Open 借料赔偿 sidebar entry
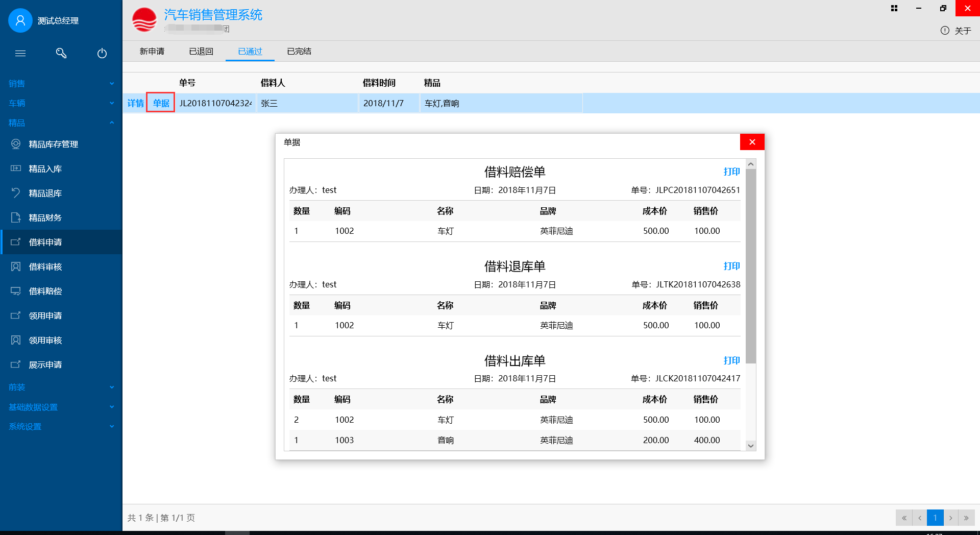 pos(45,291)
